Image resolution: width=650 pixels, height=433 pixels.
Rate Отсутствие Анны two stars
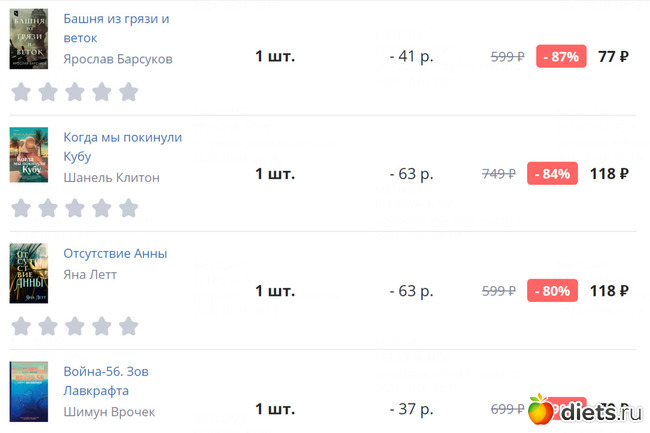tap(47, 326)
